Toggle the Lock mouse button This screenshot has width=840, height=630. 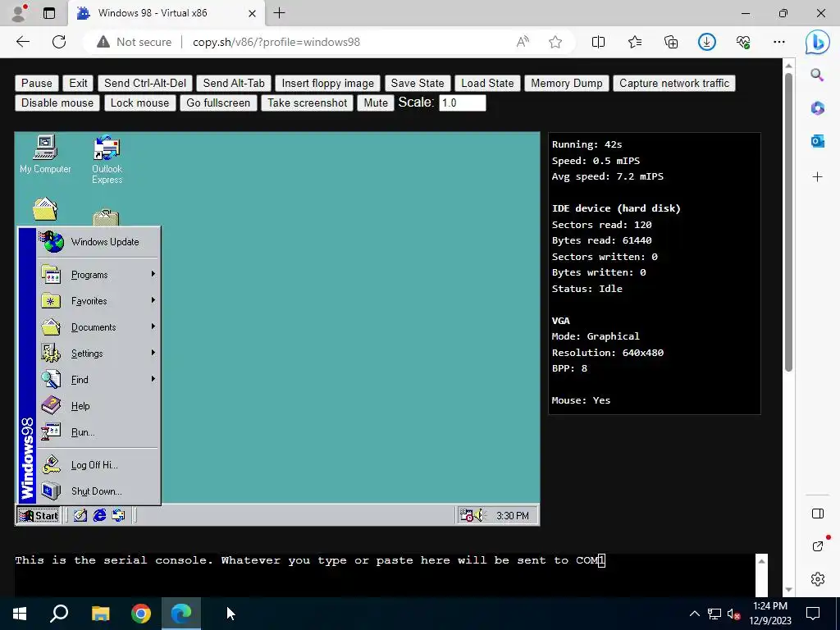pyautogui.click(x=139, y=103)
